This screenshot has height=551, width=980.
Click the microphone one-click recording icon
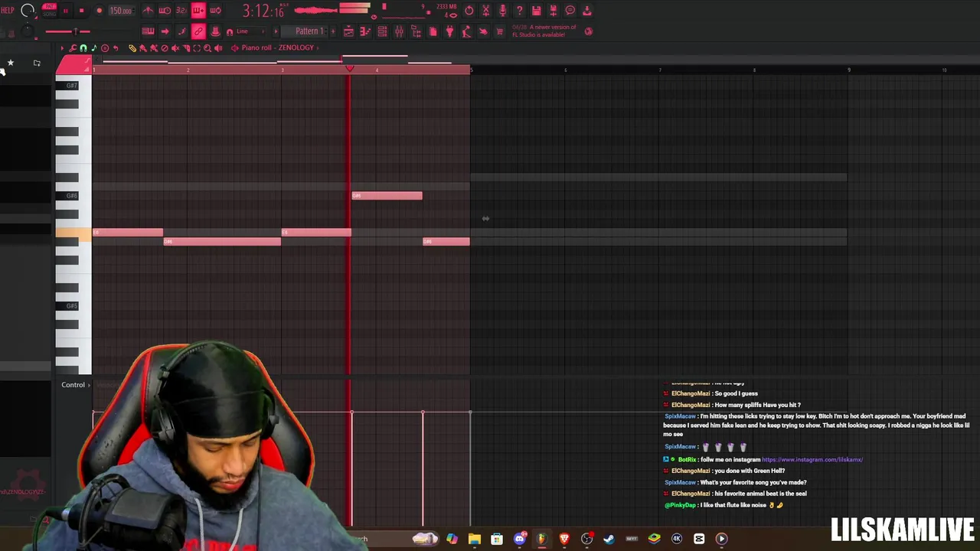coord(502,11)
